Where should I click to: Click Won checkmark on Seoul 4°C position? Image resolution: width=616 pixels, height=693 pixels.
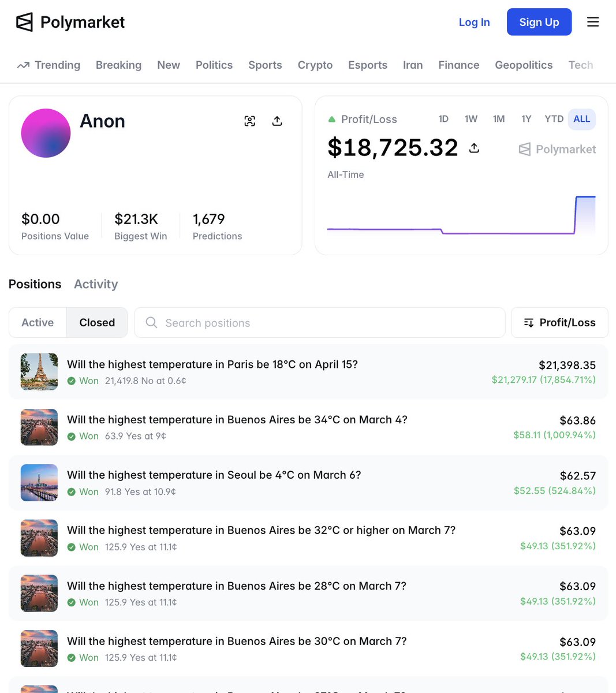[x=72, y=492]
